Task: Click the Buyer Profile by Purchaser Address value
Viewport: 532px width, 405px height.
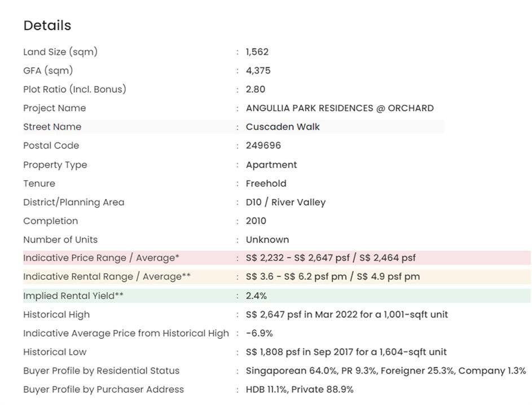Action: pyautogui.click(x=300, y=389)
